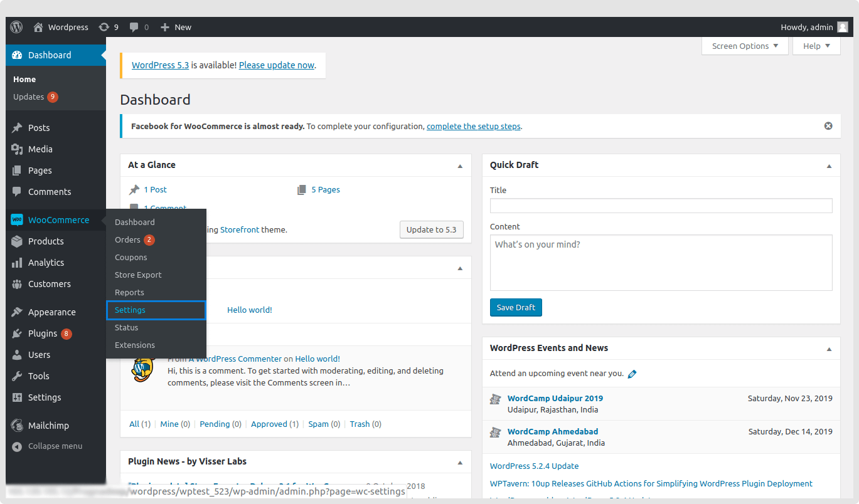Click the WordCamp Udaipur event icon
Viewport: 859px width, 504px height.
tap(496, 399)
